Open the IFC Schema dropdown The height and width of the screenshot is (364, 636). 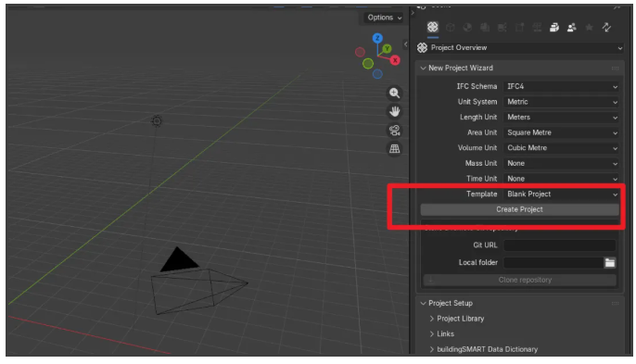click(x=562, y=86)
